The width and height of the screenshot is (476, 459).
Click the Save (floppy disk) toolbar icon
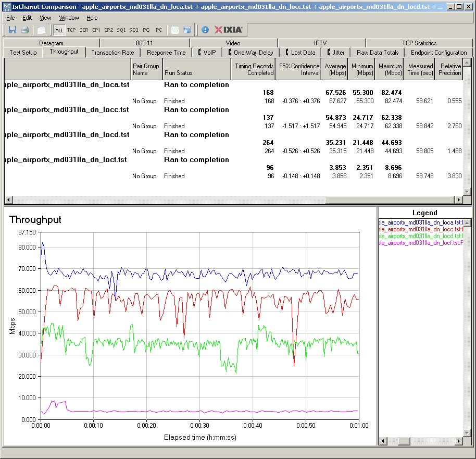coord(12,30)
